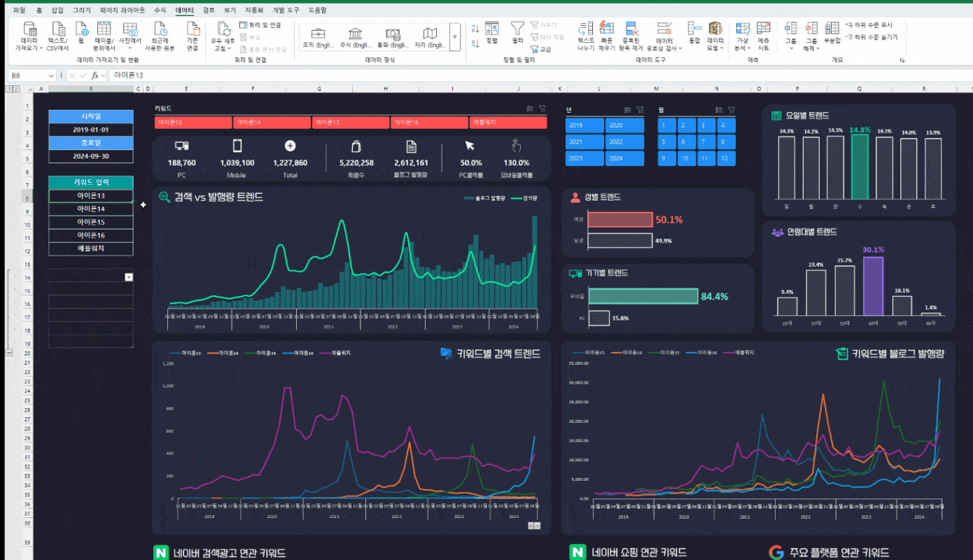Open the Name Box dropdown arrow

tap(51, 76)
